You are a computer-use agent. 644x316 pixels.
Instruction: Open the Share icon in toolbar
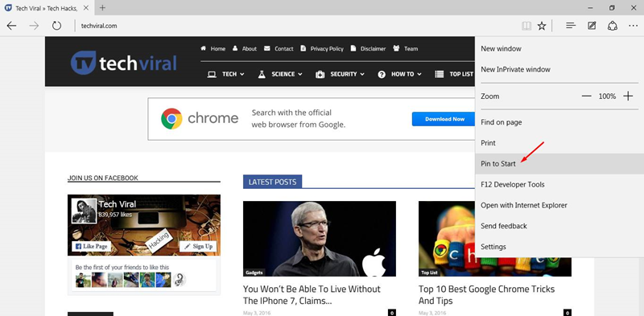click(x=613, y=26)
